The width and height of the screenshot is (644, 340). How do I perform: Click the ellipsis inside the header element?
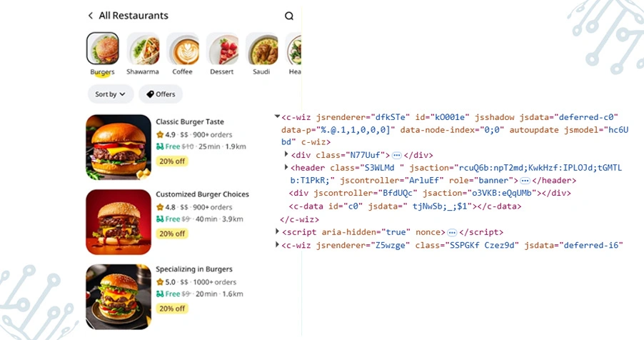525,181
